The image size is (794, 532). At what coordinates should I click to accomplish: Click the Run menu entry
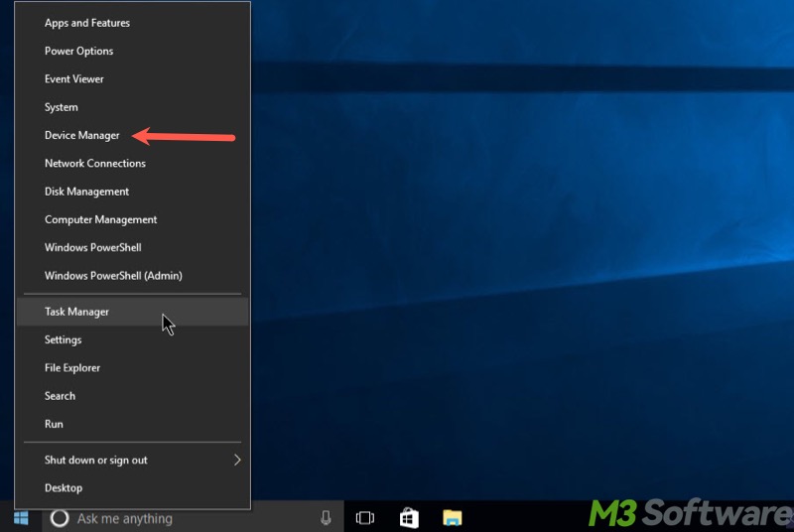coord(55,424)
